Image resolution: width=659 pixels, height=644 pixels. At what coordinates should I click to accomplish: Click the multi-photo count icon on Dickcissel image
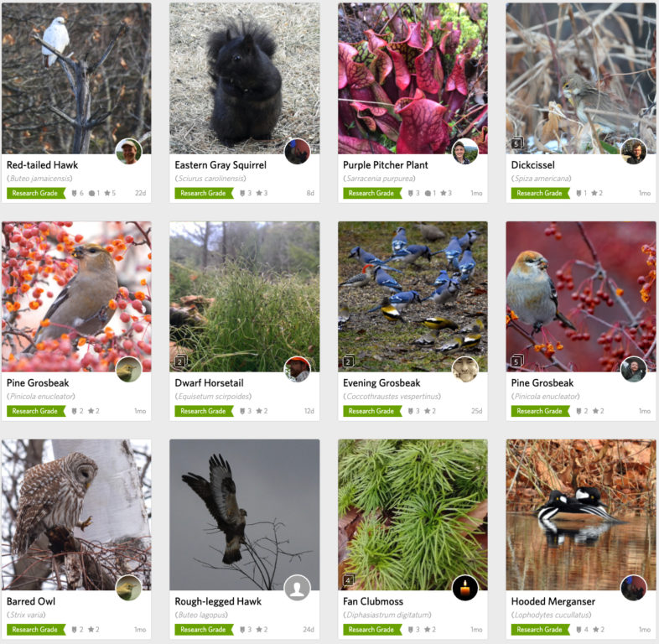point(516,143)
